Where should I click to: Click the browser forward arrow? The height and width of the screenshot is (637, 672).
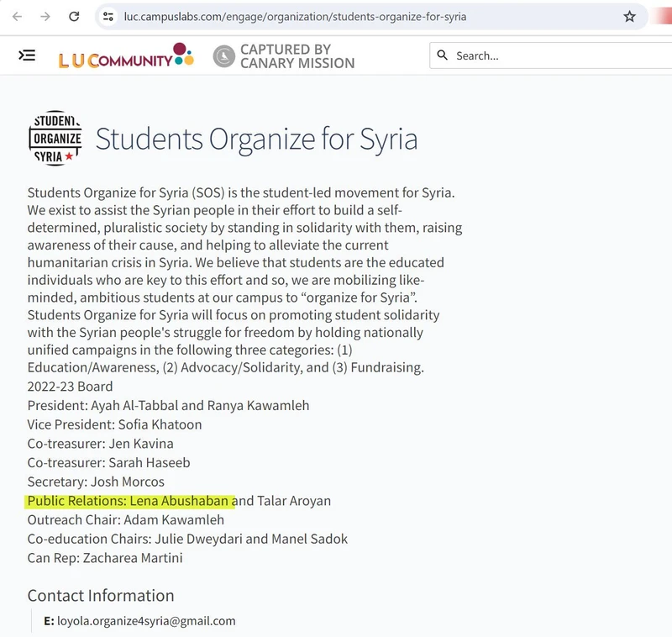[x=45, y=17]
